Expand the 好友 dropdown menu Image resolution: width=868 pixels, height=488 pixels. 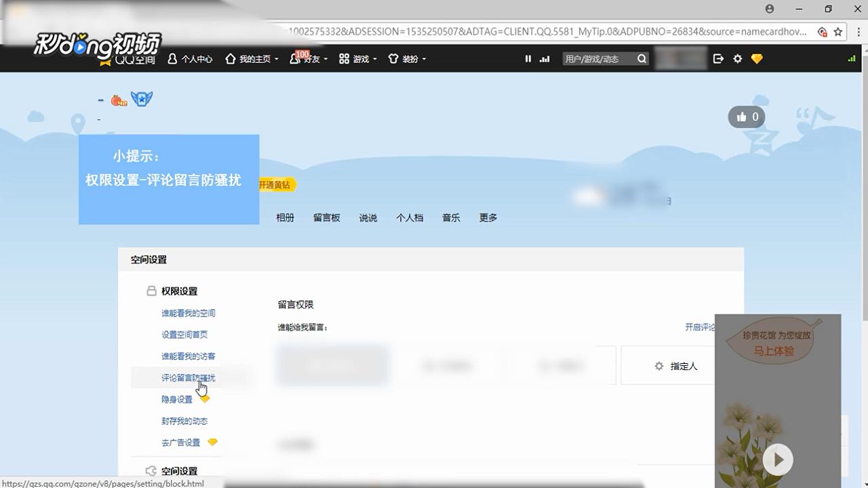(309, 59)
